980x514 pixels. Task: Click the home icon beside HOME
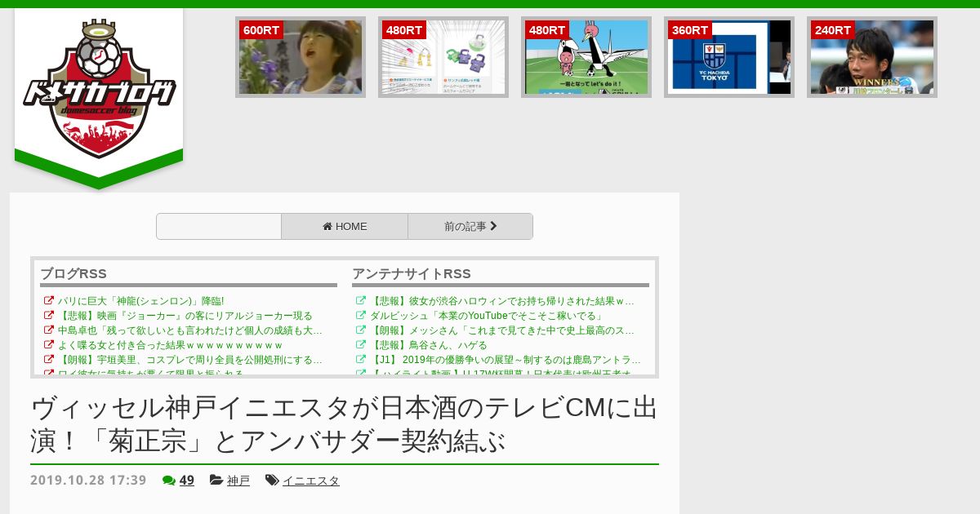pyautogui.click(x=327, y=227)
